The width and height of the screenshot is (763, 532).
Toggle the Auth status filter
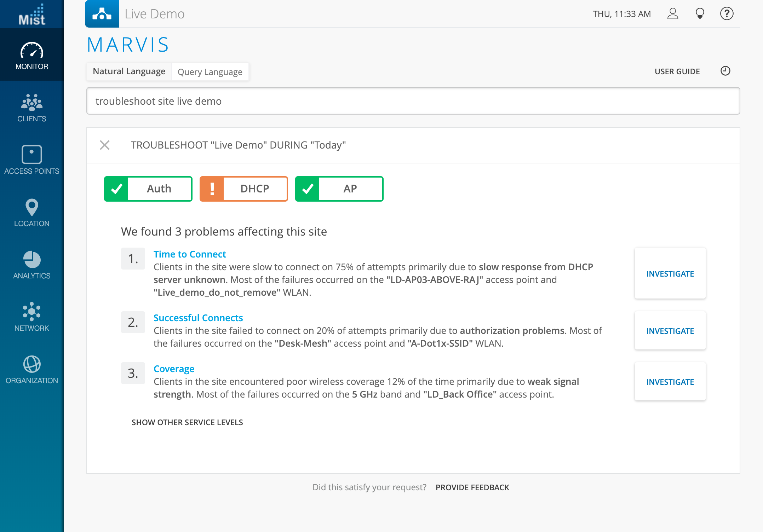point(148,189)
